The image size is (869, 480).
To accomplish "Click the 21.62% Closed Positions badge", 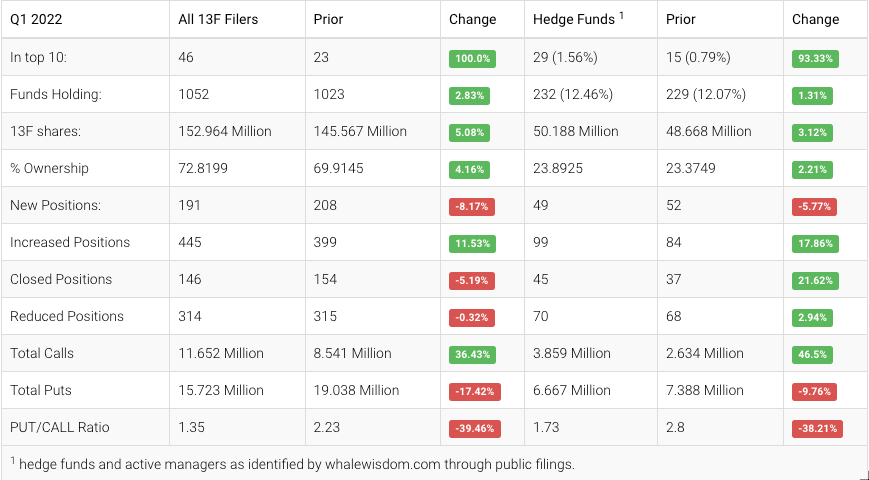I will point(815,280).
